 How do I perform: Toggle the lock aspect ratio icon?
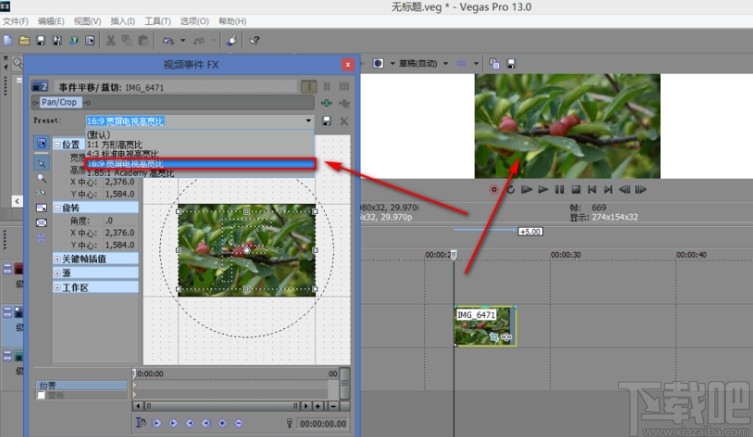[x=41, y=208]
